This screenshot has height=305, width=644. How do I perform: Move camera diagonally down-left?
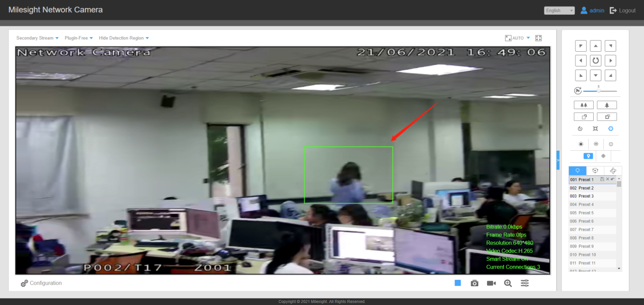point(580,75)
